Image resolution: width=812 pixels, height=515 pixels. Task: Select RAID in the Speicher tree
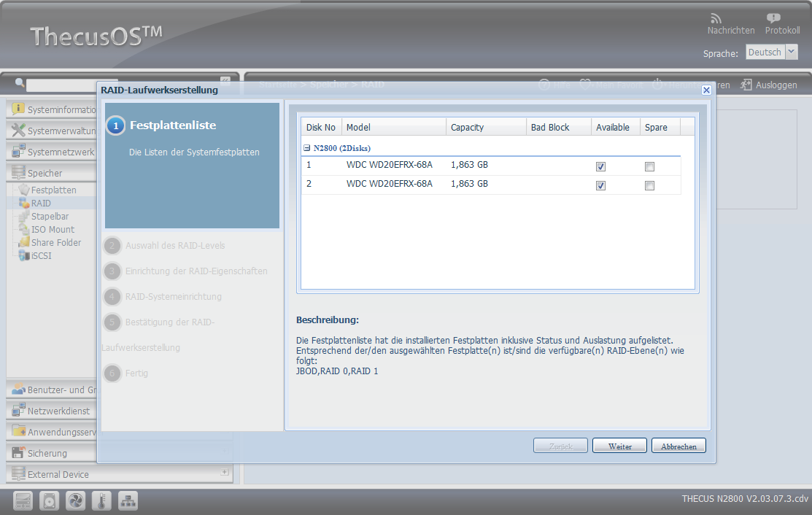(41, 203)
